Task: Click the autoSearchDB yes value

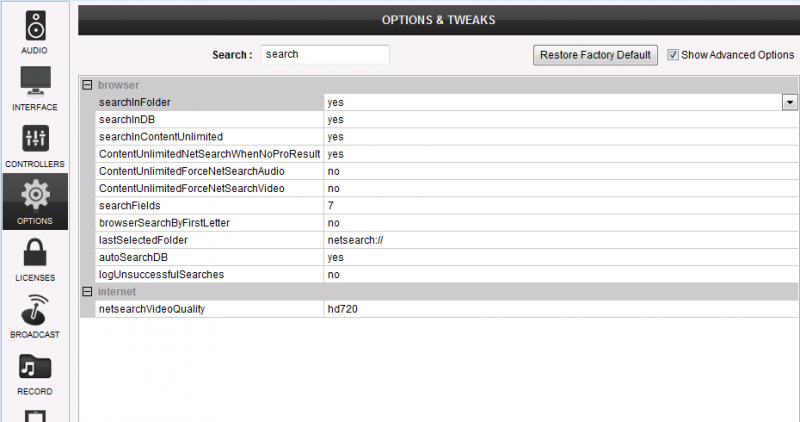Action: (x=335, y=257)
